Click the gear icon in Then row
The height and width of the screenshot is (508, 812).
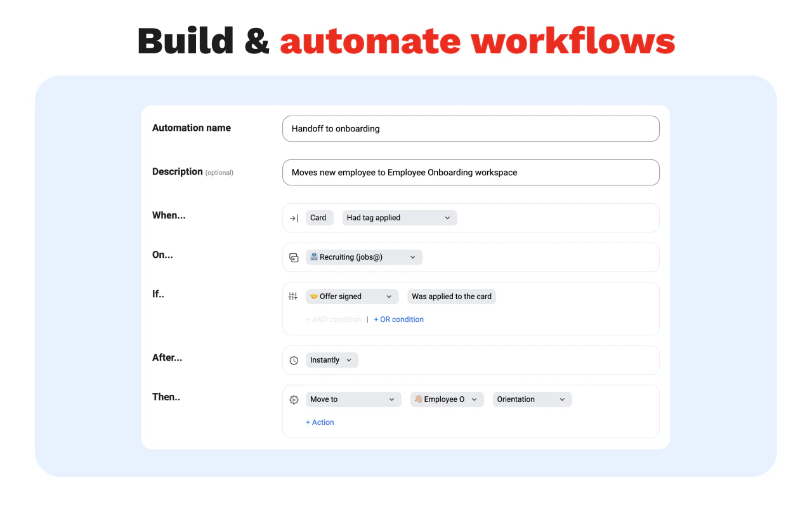tap(294, 399)
